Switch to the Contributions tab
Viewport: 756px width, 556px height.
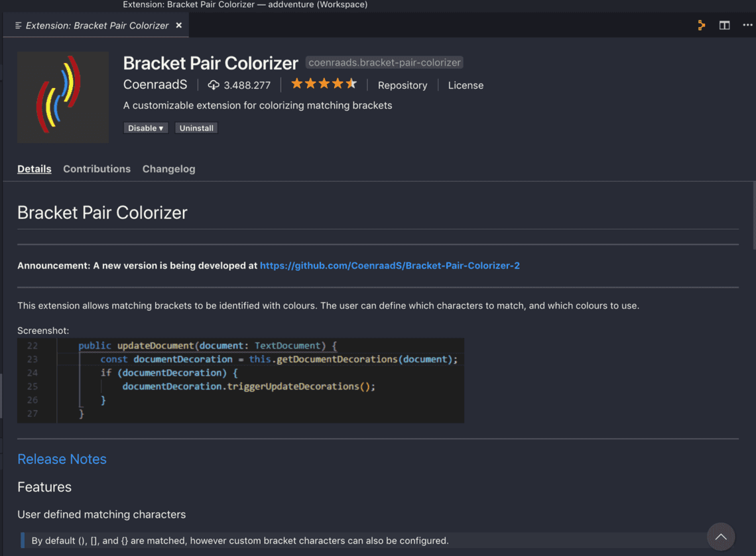click(x=97, y=169)
